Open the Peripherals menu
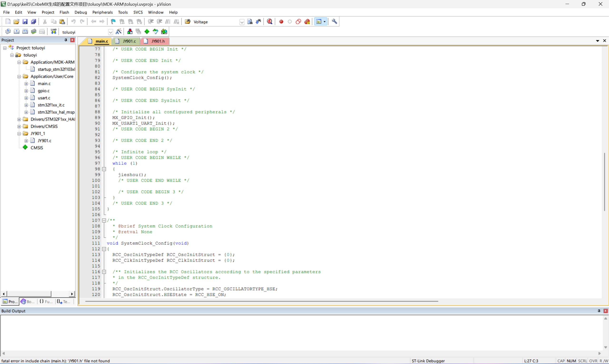The width and height of the screenshot is (609, 364). coord(102,12)
